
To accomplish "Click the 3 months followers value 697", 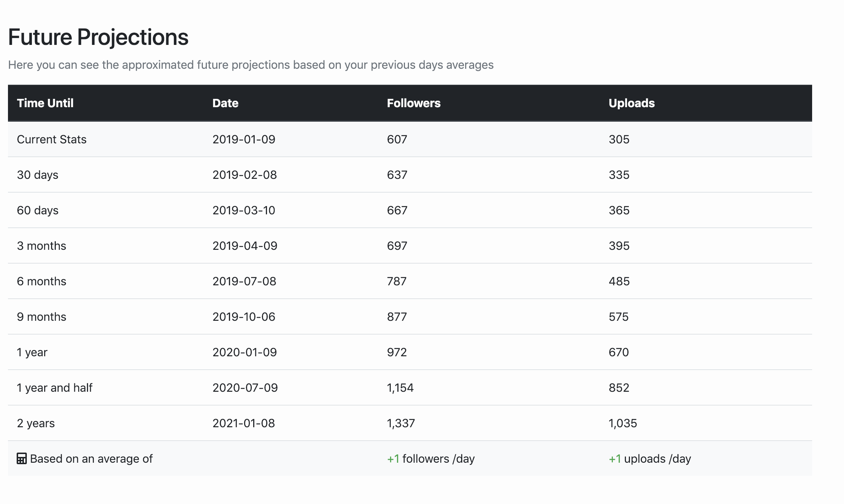I will point(397,246).
